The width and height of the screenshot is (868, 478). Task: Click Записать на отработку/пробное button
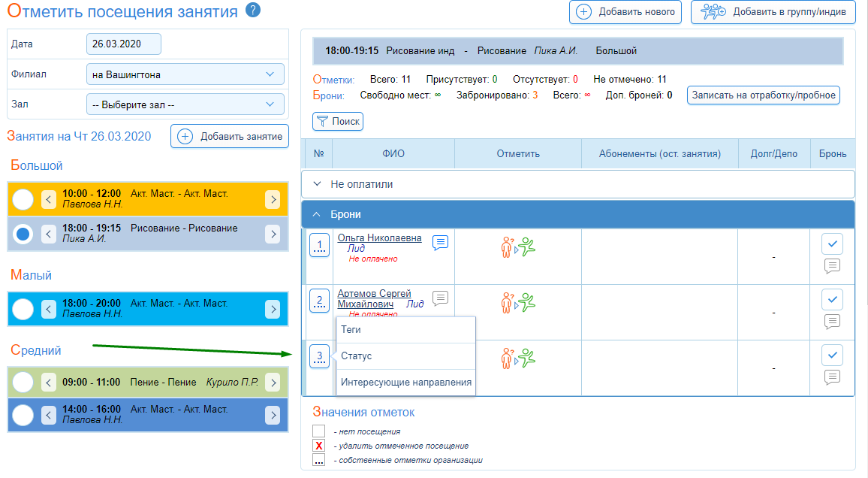(x=763, y=95)
